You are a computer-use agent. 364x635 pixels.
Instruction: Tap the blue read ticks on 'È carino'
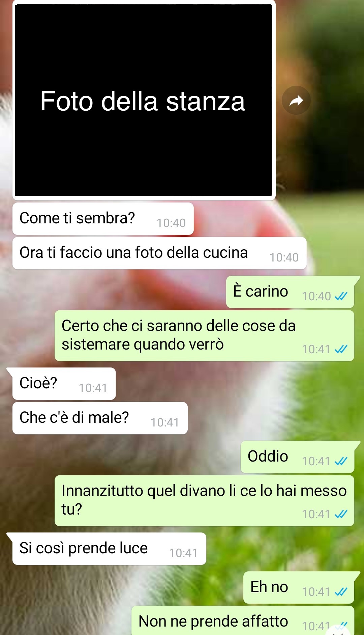(x=341, y=296)
